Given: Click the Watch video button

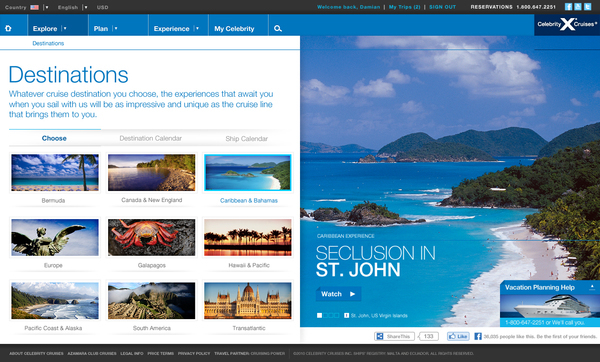Looking at the screenshot, I should [x=338, y=294].
